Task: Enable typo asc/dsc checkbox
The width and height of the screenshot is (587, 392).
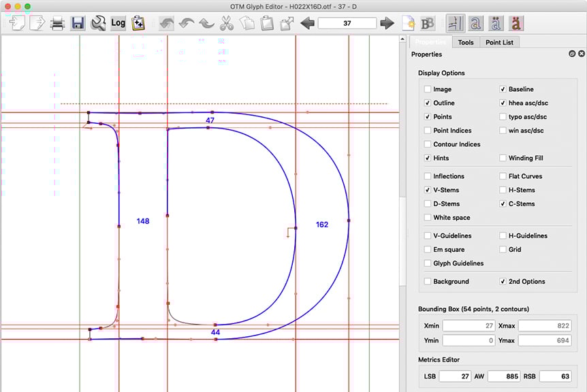Action: click(x=503, y=116)
